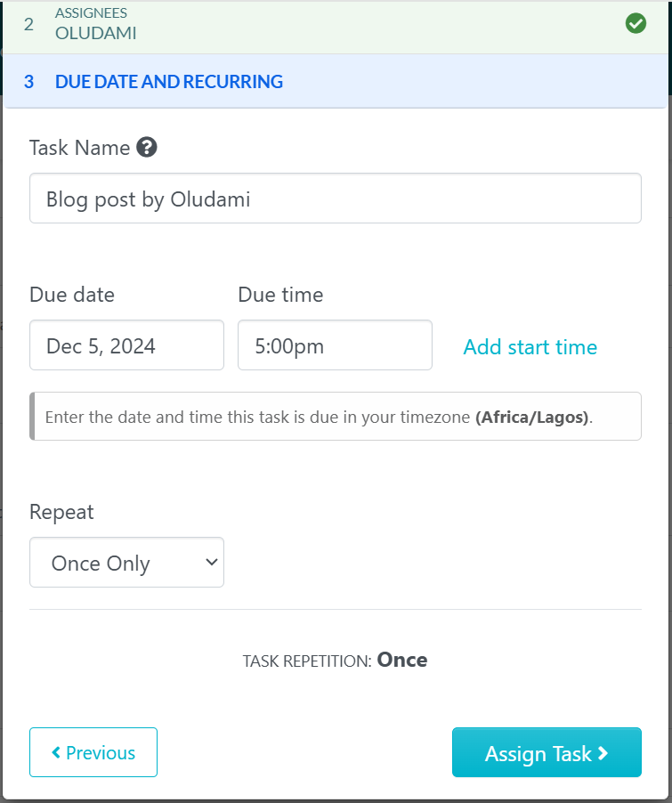Expand the Repeat combo box options
The image size is (672, 803).
point(126,562)
